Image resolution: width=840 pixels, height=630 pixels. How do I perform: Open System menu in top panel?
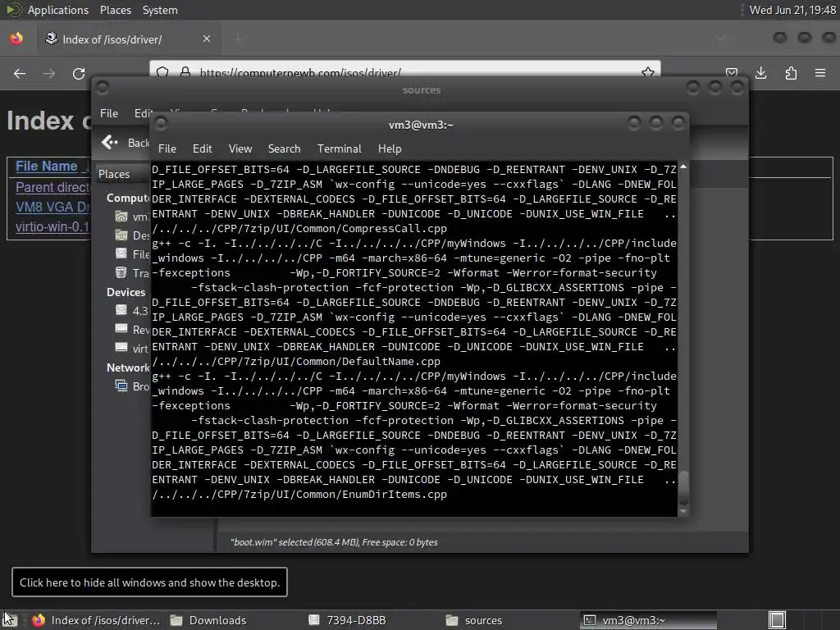pyautogui.click(x=160, y=10)
